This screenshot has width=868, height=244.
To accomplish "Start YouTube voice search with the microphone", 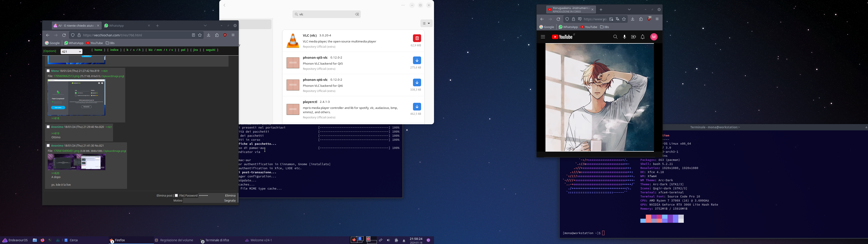I will click(624, 37).
